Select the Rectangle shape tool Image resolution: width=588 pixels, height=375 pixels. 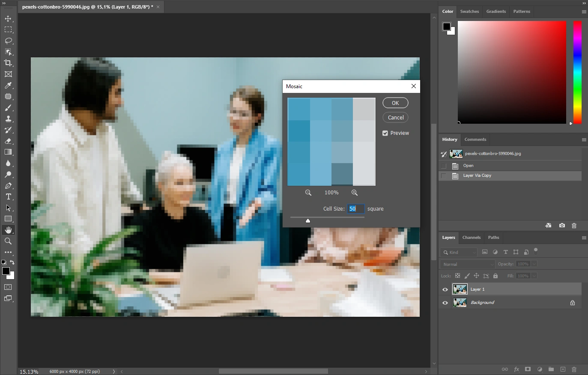(8, 219)
